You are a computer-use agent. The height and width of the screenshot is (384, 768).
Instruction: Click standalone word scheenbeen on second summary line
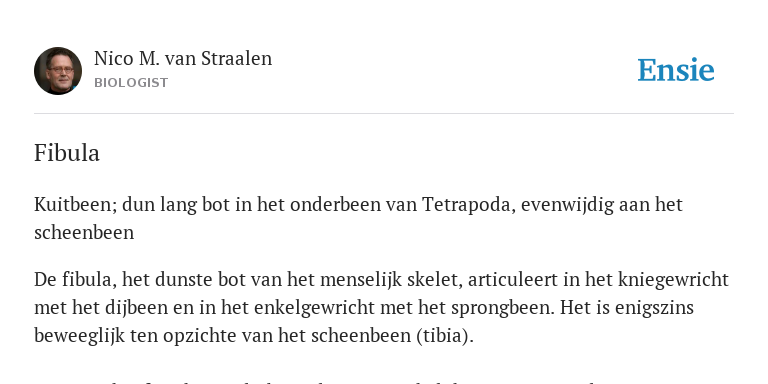(84, 233)
